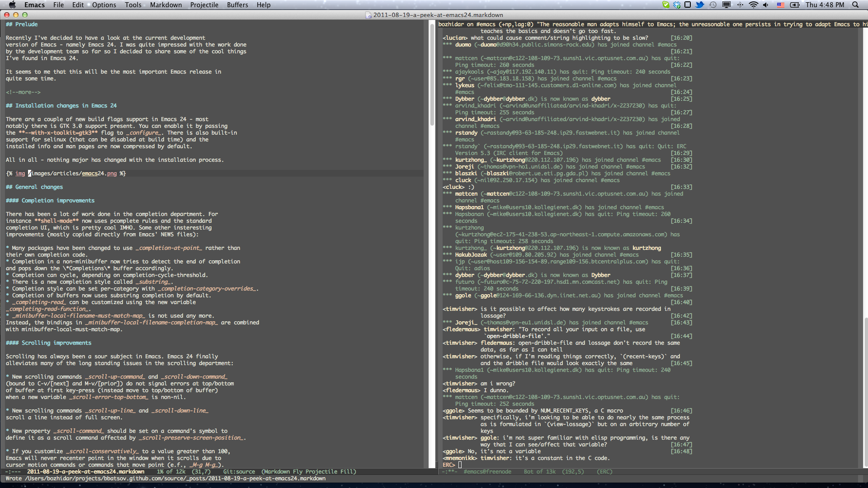Open the Projectile menu
868x488 pixels.
pos(204,5)
